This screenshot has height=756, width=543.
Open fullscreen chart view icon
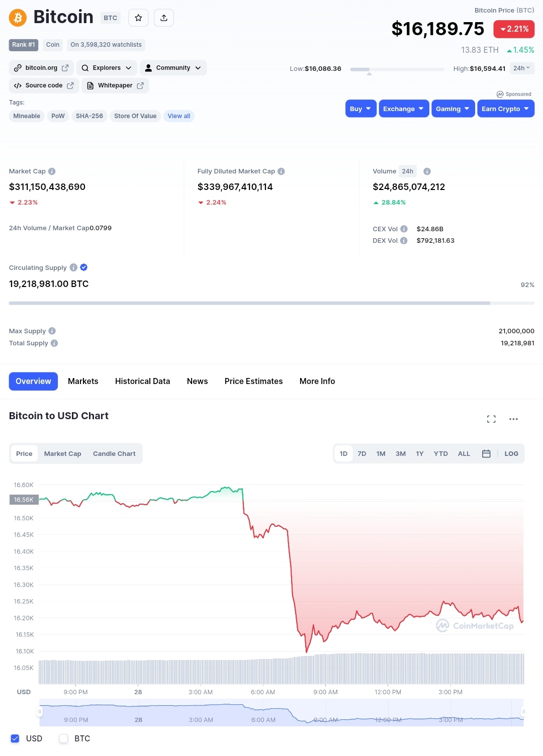tap(491, 419)
